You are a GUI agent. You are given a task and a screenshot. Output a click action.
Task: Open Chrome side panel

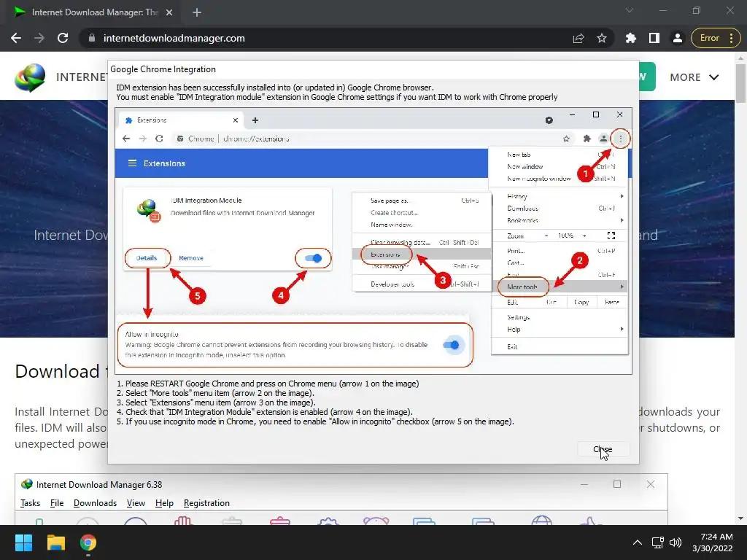(654, 38)
